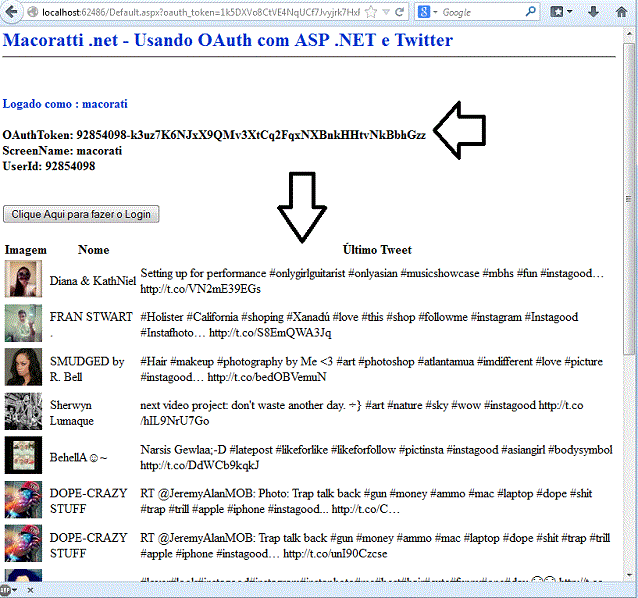The width and height of the screenshot is (638, 598).
Task: Click the Clique Aqui para fazer o Login button
Action: tap(81, 214)
